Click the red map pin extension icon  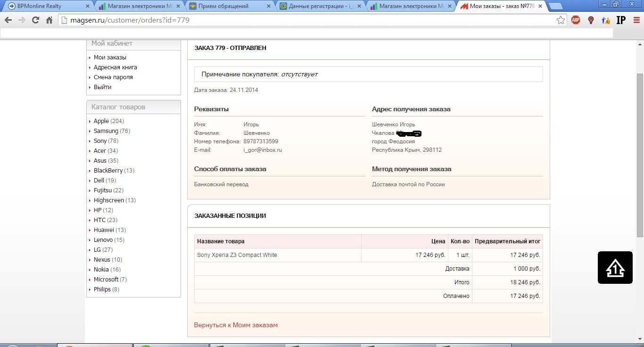click(x=591, y=20)
